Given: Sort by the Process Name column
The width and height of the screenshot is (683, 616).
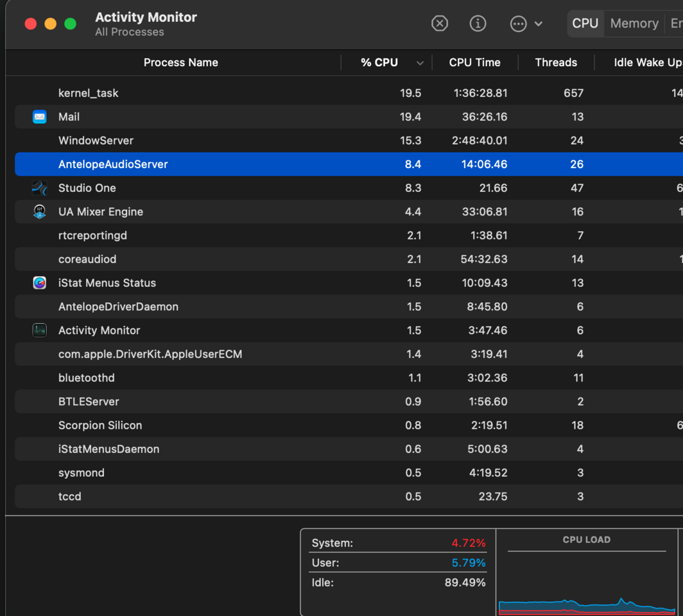Looking at the screenshot, I should [181, 63].
